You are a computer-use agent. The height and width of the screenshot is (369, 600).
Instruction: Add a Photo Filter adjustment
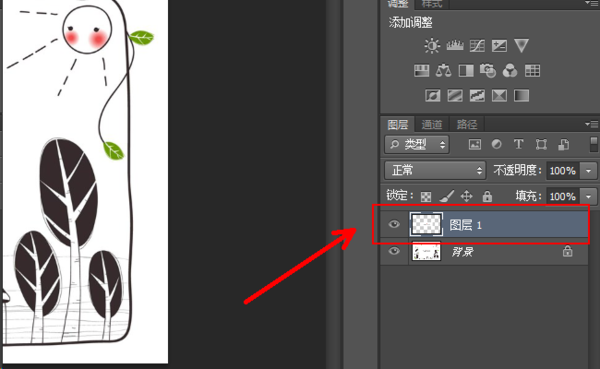point(488,71)
